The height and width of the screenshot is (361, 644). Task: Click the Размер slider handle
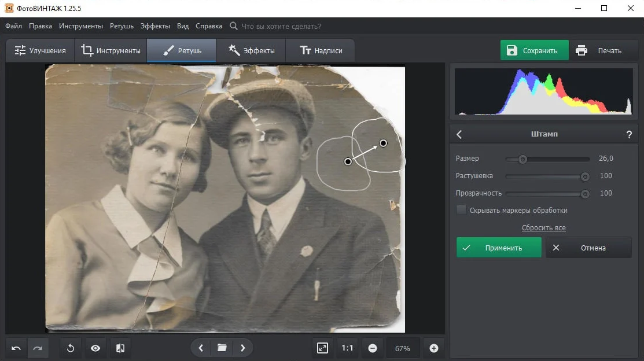[x=522, y=159]
